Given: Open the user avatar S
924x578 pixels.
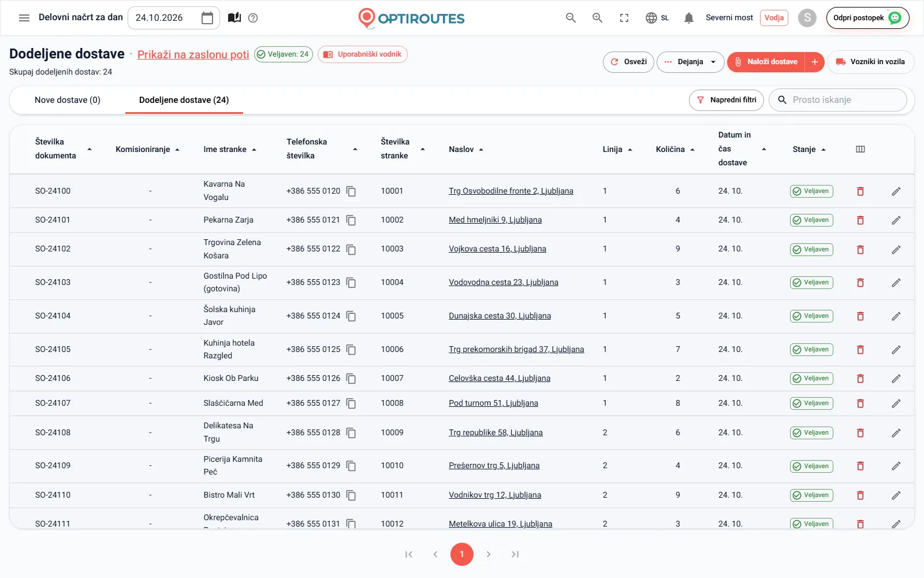Looking at the screenshot, I should pos(807,18).
